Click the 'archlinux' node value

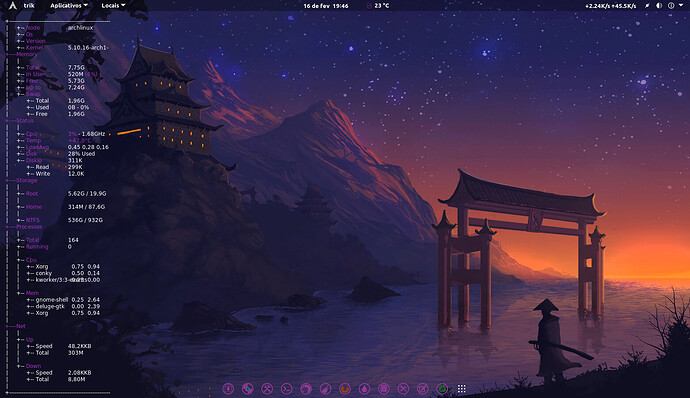tap(81, 27)
